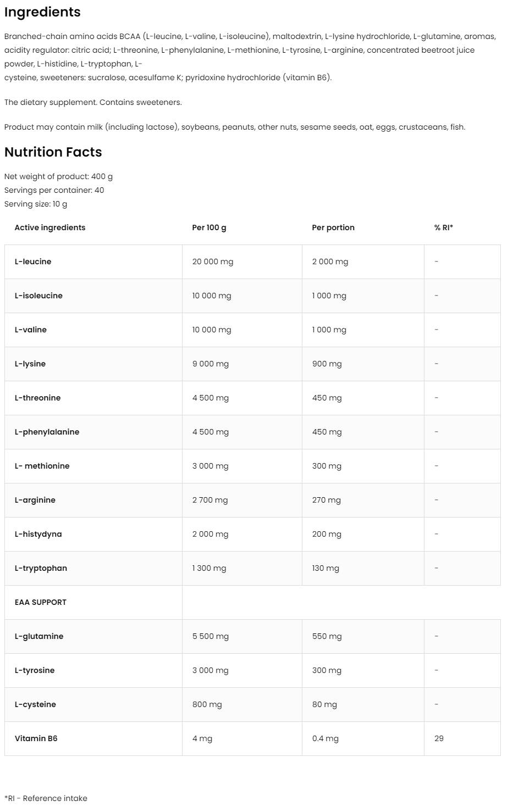This screenshot has height=812, width=508.
Task: Select the L-tyrosine 300 mg portion cell
Action: (327, 670)
